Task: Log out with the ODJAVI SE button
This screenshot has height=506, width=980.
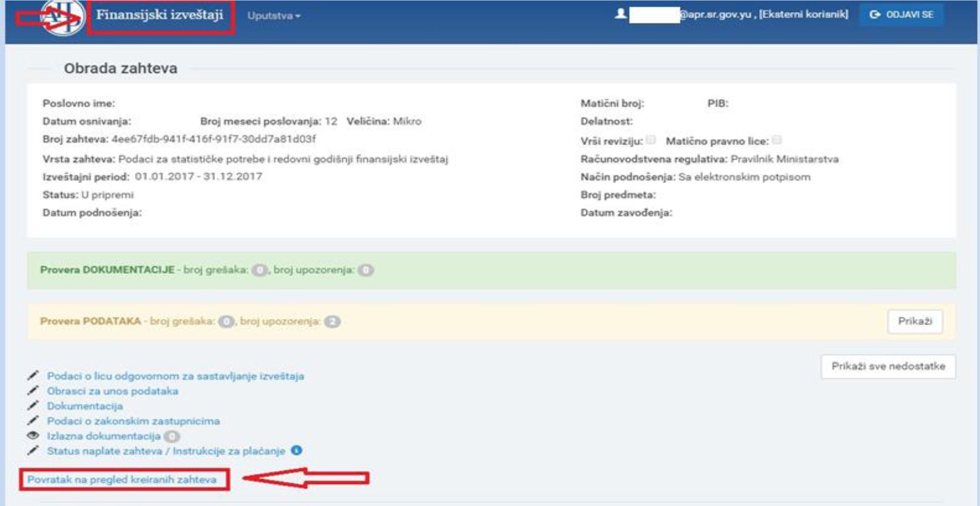Action: pos(902,15)
